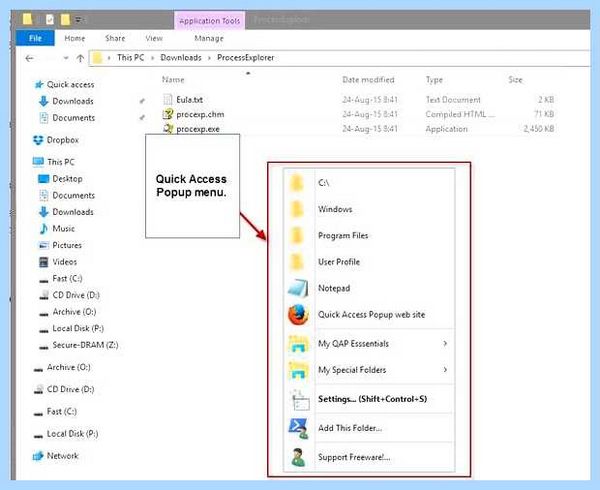Click the Quick access star icon

click(38, 85)
